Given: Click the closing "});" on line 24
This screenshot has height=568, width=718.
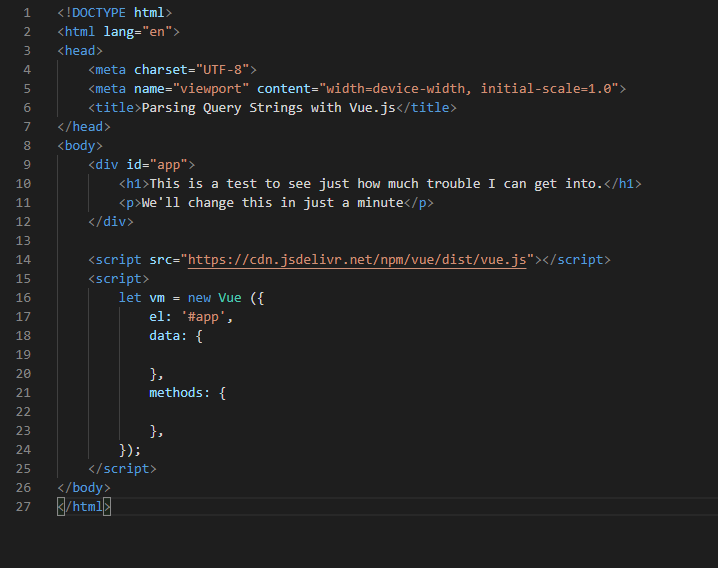Looking at the screenshot, I should 130,450.
